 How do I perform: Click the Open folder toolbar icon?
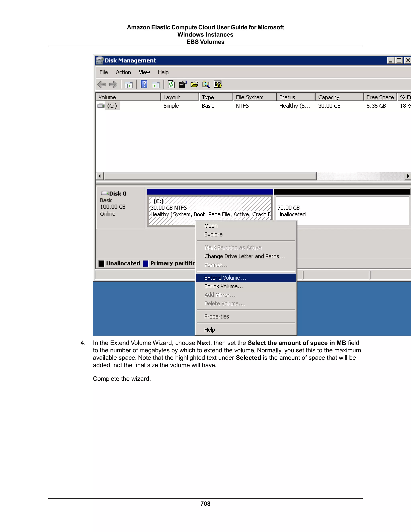194,85
